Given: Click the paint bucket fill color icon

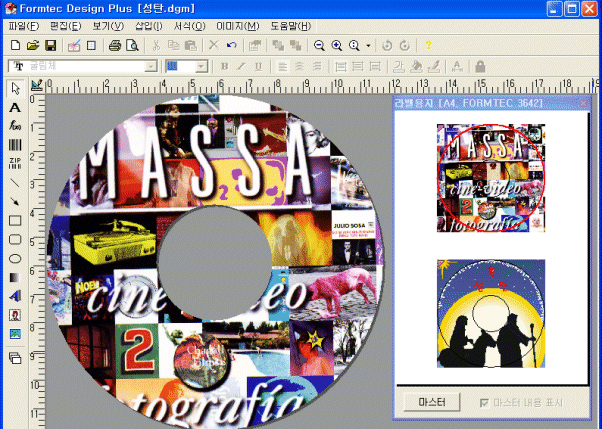Looking at the screenshot, I should coord(416,66).
